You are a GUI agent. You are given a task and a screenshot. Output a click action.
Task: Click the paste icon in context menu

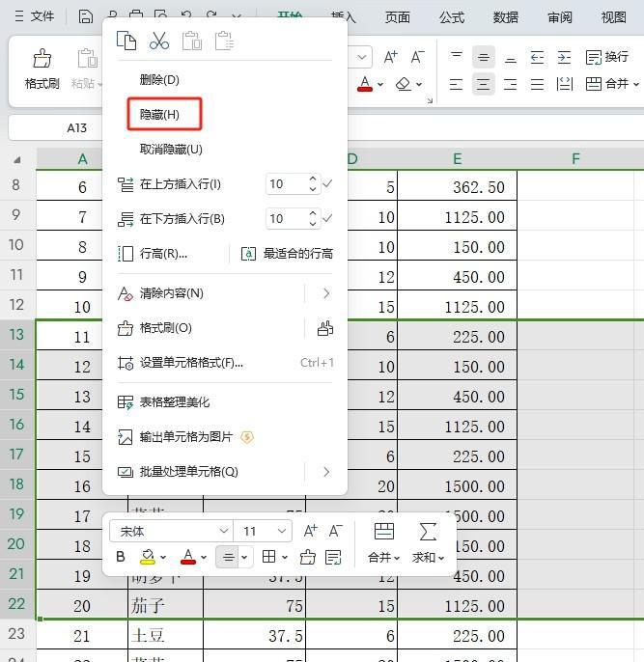click(x=192, y=41)
